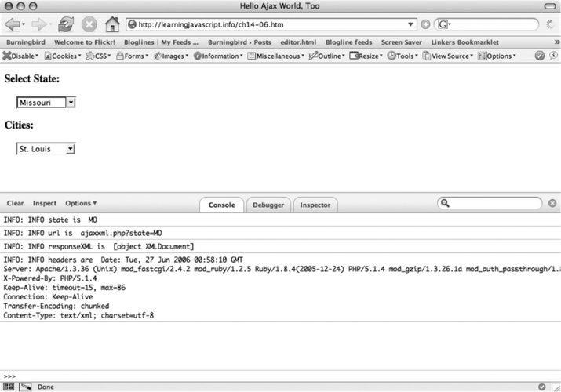
Task: Click Clear in the Firebug toolbar
Action: [x=15, y=203]
